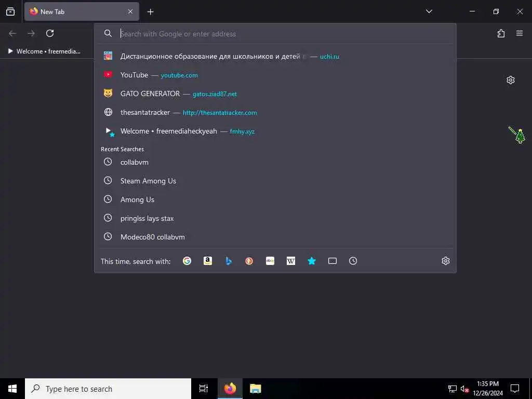The width and height of the screenshot is (532, 399).
Task: Open the GATO GENERATOR suggestion
Action: (x=275, y=94)
